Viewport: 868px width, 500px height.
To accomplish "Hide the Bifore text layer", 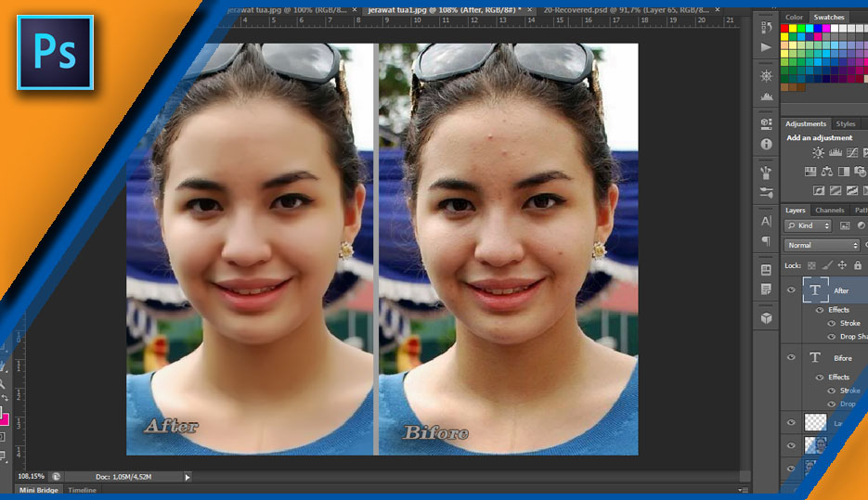I will pos(791,357).
